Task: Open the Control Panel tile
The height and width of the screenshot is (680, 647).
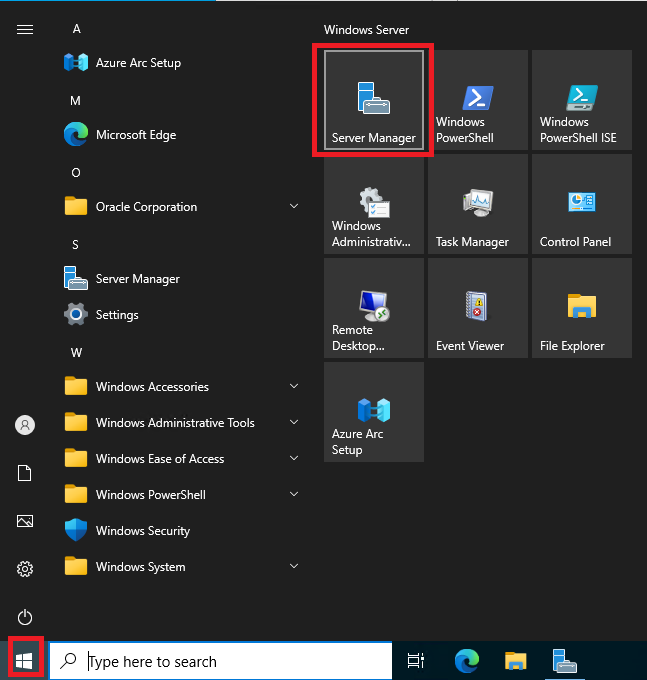Action: (582, 204)
